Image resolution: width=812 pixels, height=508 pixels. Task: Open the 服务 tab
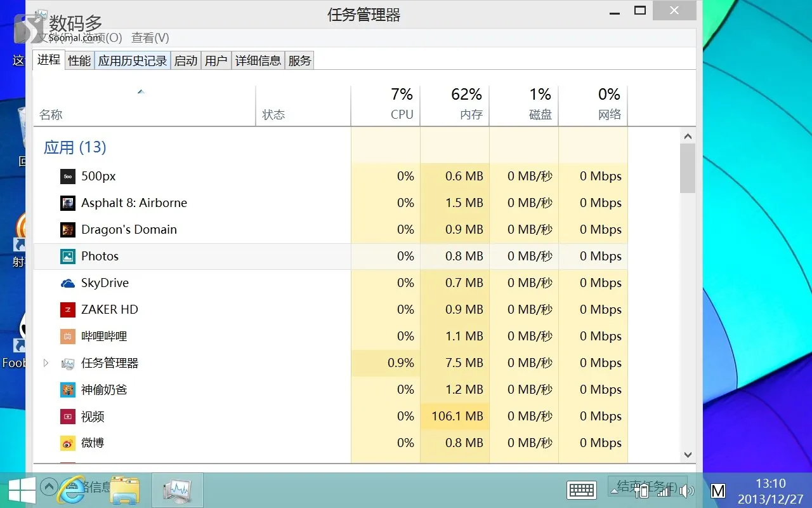(x=300, y=61)
